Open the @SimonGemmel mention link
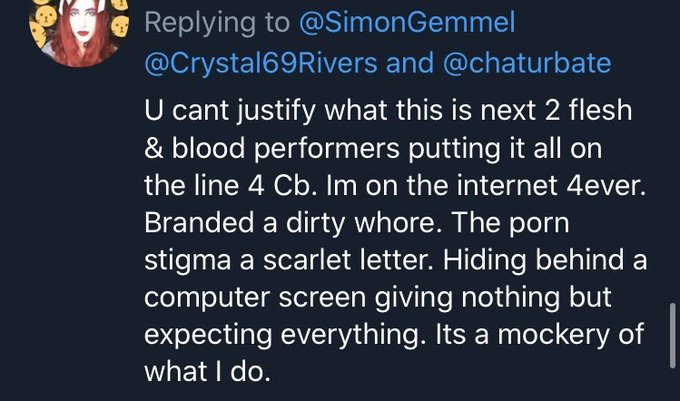 point(407,22)
